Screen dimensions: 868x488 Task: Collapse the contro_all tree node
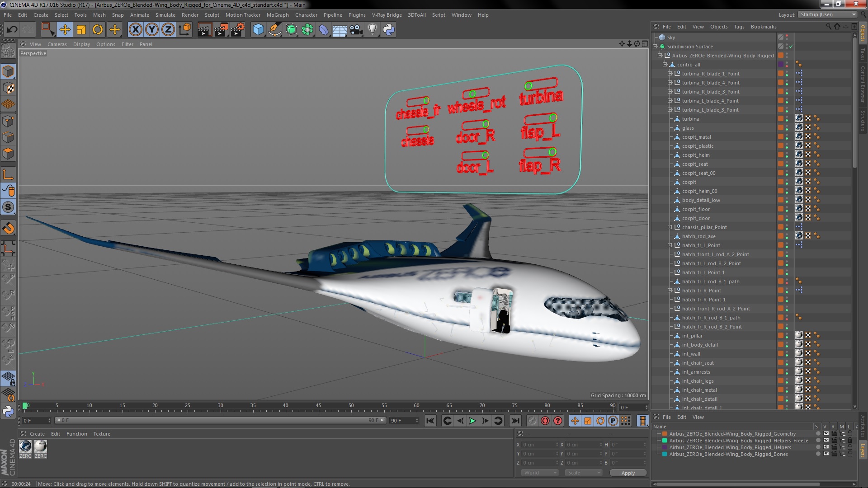(x=665, y=65)
